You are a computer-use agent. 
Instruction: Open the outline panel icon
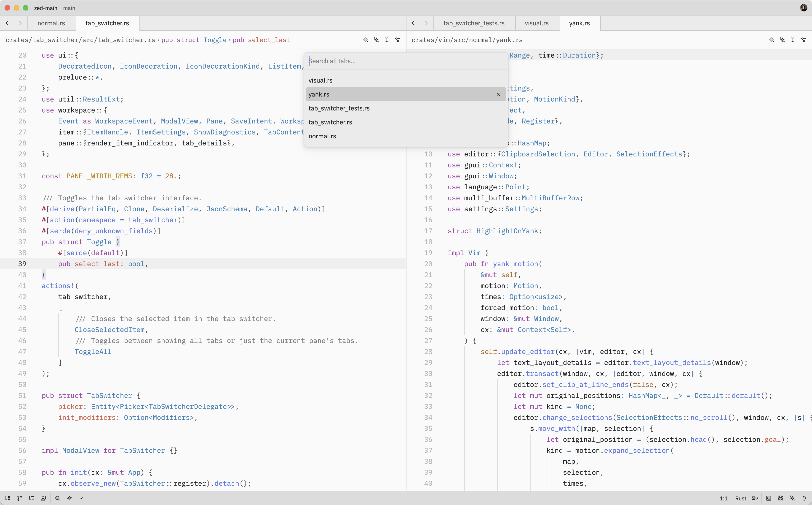(32, 498)
